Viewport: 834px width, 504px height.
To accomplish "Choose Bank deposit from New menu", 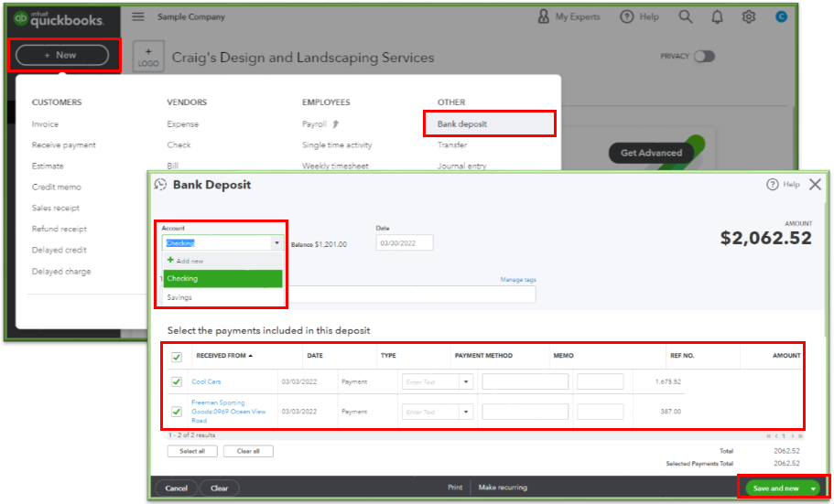I will click(490, 123).
